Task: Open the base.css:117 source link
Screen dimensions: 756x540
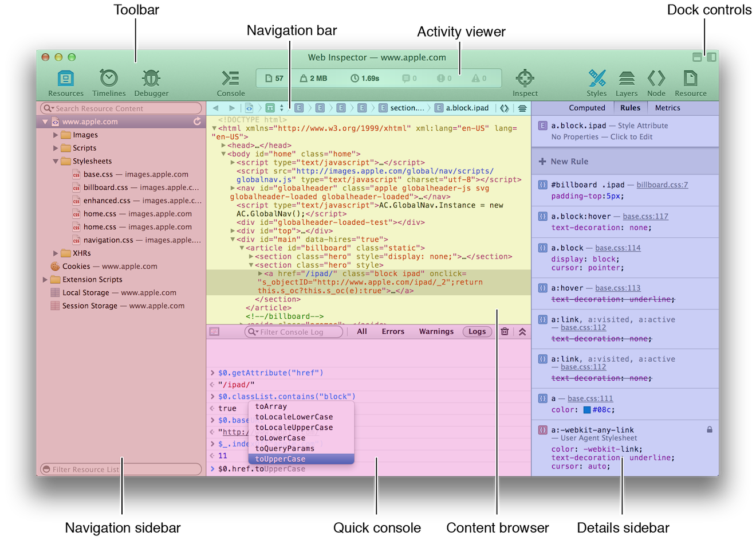Action: click(645, 216)
